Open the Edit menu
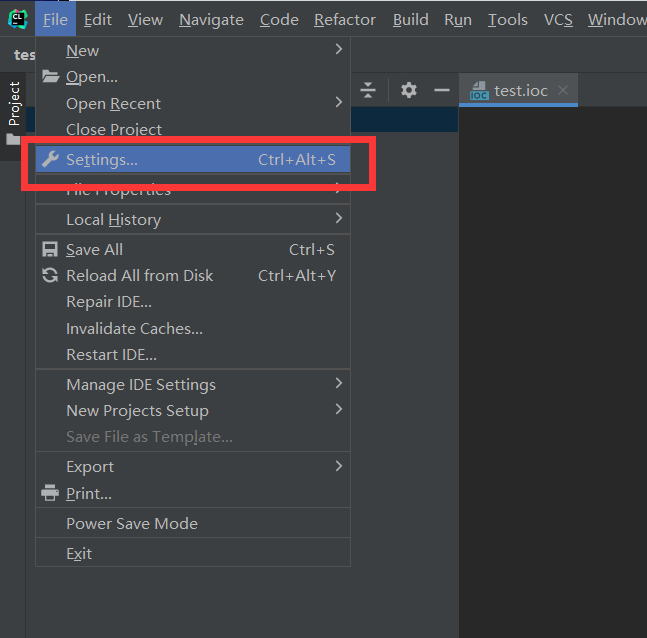This screenshot has height=638, width=647. point(98,19)
